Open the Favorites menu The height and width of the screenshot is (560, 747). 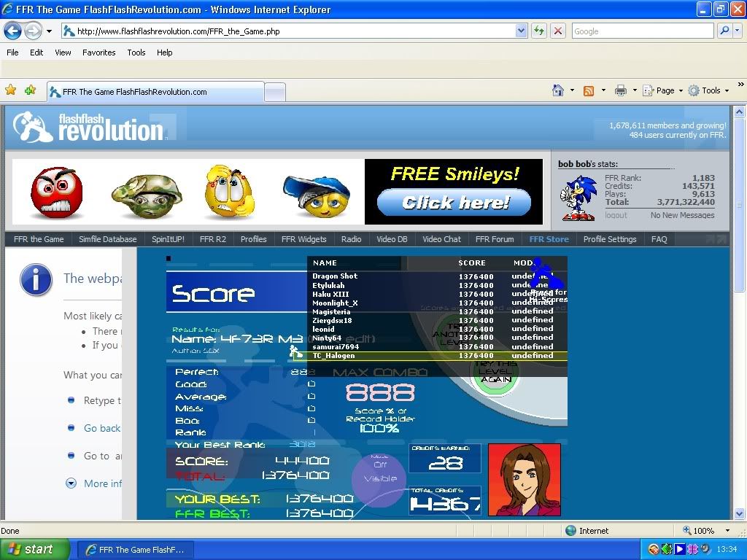pyautogui.click(x=98, y=52)
